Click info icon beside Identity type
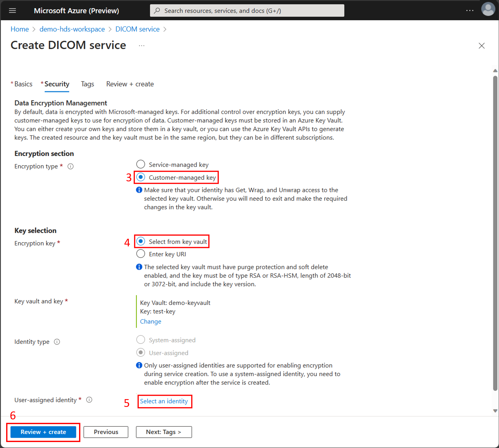499x448 pixels. 57,342
